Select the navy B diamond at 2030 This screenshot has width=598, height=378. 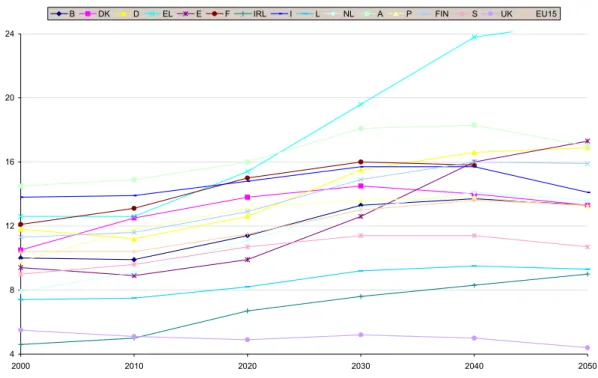tap(361, 205)
